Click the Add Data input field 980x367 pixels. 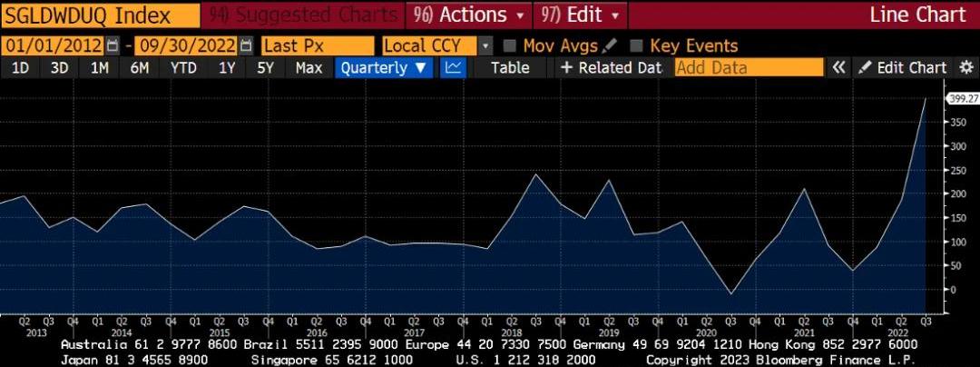click(x=749, y=67)
